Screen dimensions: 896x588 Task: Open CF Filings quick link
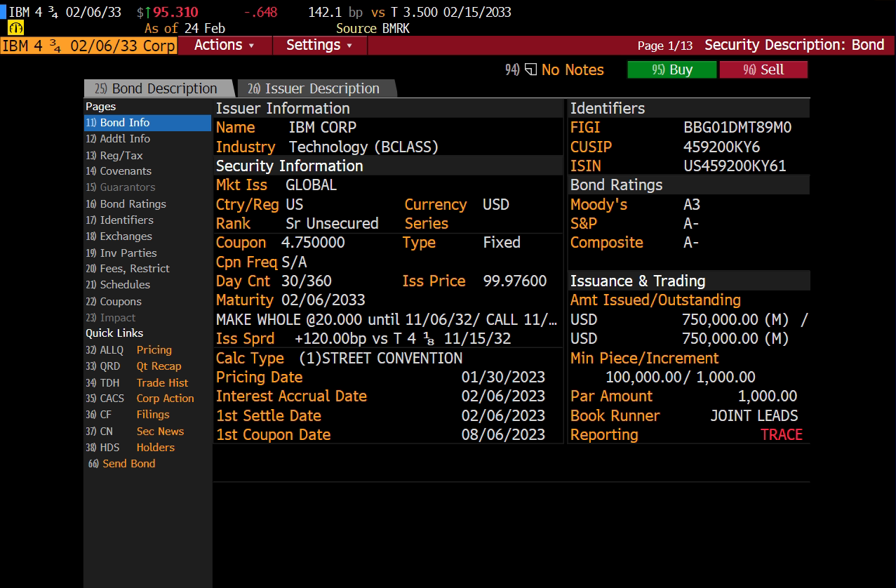point(127,415)
